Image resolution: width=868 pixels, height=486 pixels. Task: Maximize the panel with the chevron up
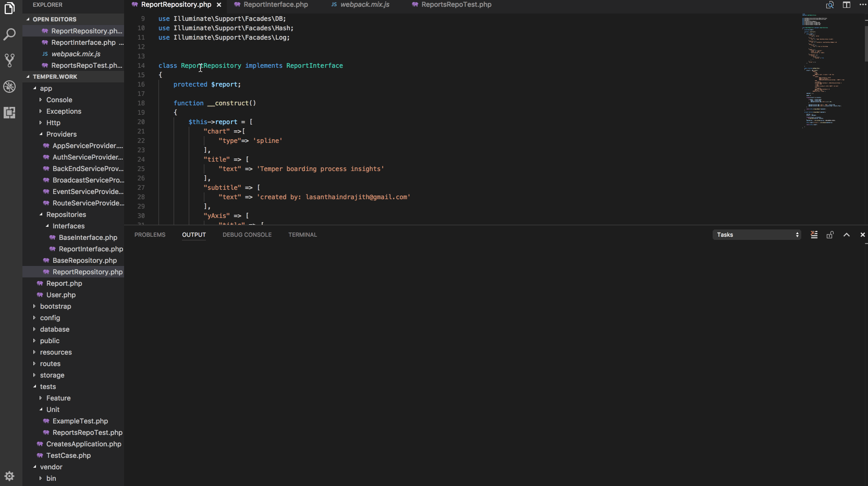click(847, 235)
